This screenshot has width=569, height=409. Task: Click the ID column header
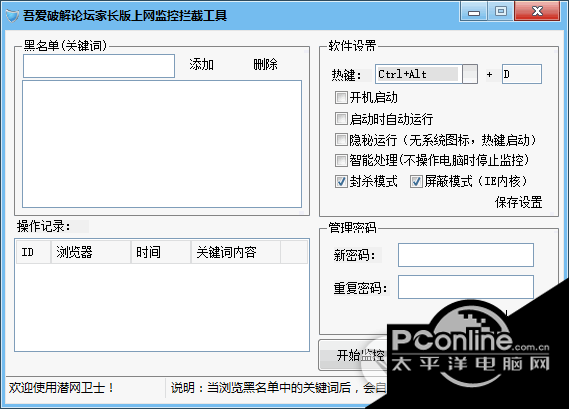point(33,252)
